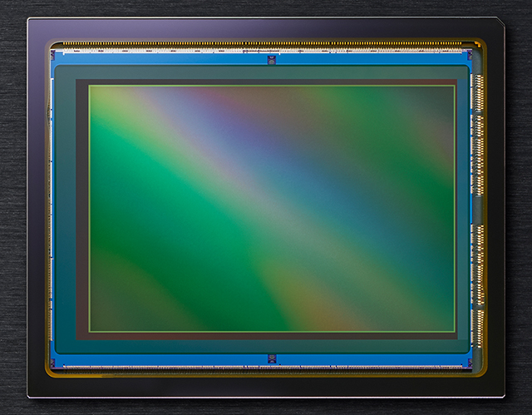Click the blue strip on sensor's left edge
Image resolution: width=532 pixels, height=415 pixels.
52,208
